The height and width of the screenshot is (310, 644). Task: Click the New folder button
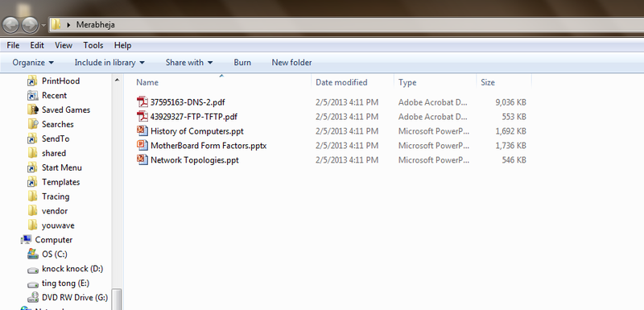click(x=291, y=63)
